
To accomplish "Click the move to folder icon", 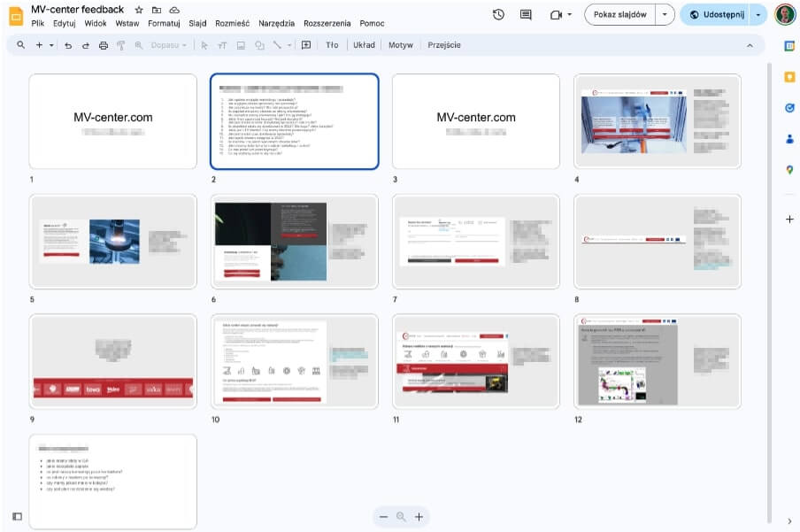I will coord(157,10).
